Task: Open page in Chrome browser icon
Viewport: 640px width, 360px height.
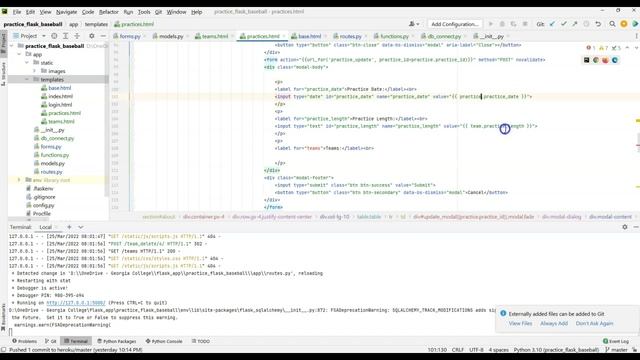Action: coord(596,60)
